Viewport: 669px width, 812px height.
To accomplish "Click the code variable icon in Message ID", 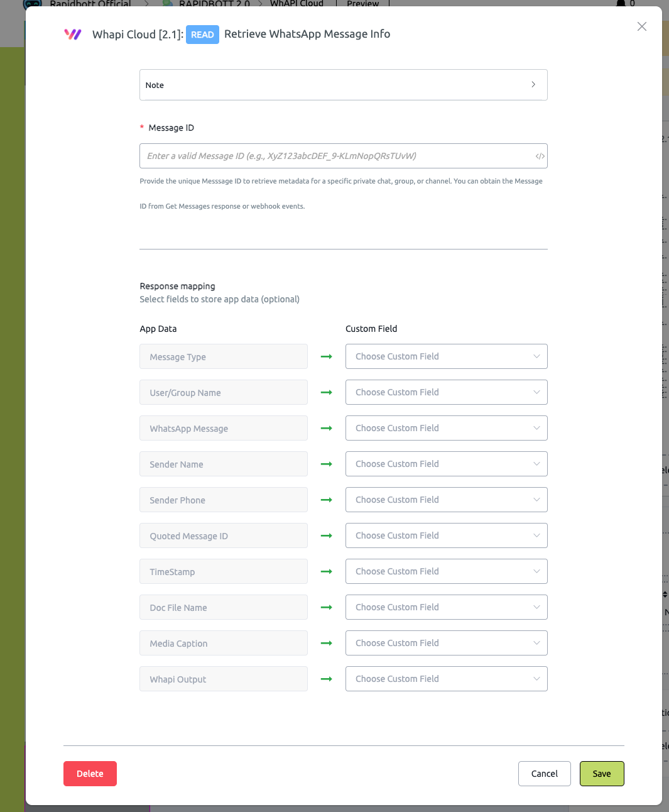I will [x=540, y=156].
